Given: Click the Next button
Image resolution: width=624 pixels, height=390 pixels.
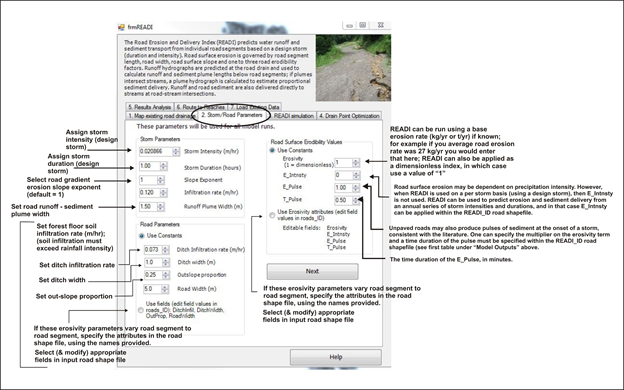Looking at the screenshot, I should (312, 271).
